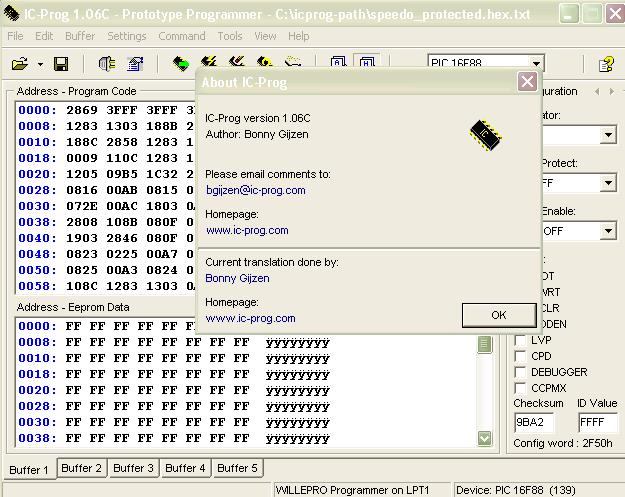Click the Eeprom Data scrollbar down arrow
625x497 pixels.
point(485,438)
